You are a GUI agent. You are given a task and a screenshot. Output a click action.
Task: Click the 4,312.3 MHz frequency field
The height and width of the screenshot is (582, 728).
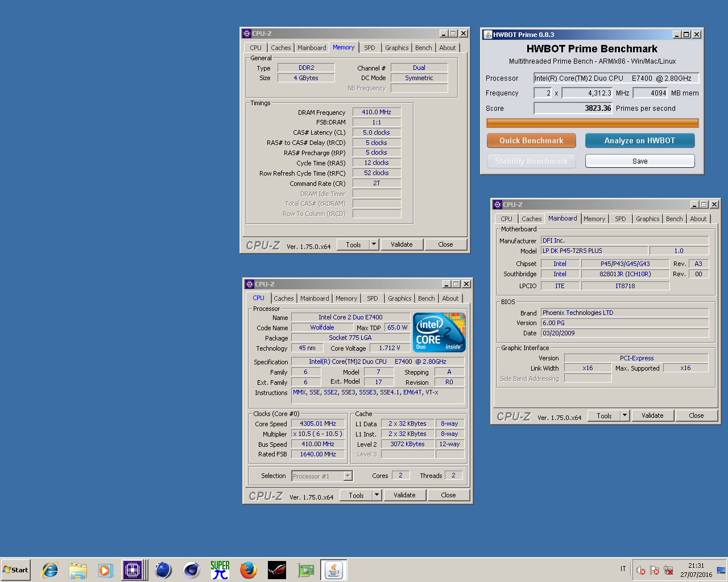(587, 93)
